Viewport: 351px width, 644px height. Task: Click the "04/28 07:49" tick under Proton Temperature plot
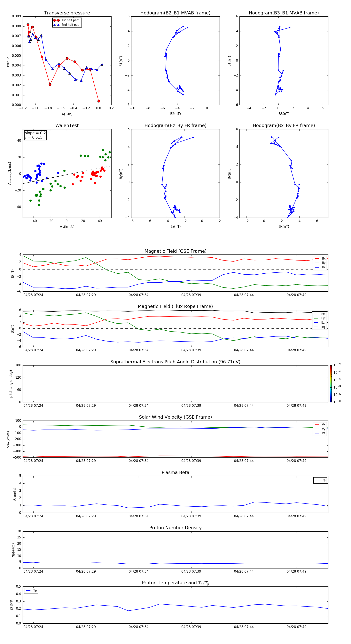[x=296, y=627]
